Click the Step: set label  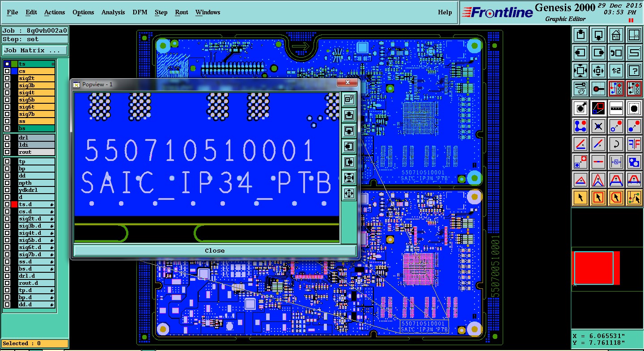(x=35, y=39)
